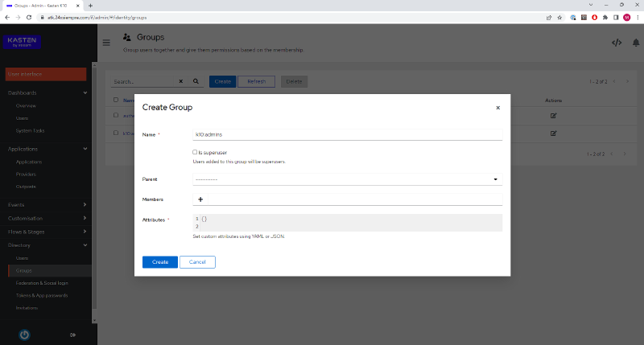Enable the Is superuser checkbox

pos(195,152)
